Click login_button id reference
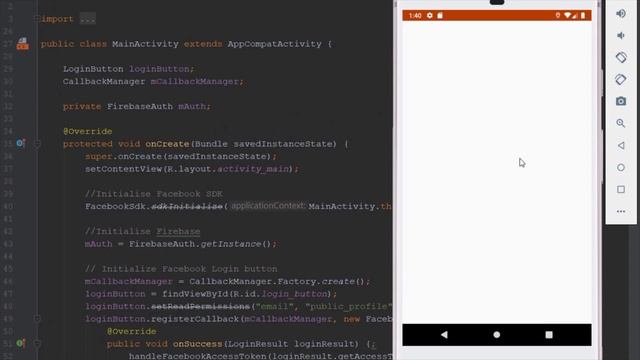 294,294
